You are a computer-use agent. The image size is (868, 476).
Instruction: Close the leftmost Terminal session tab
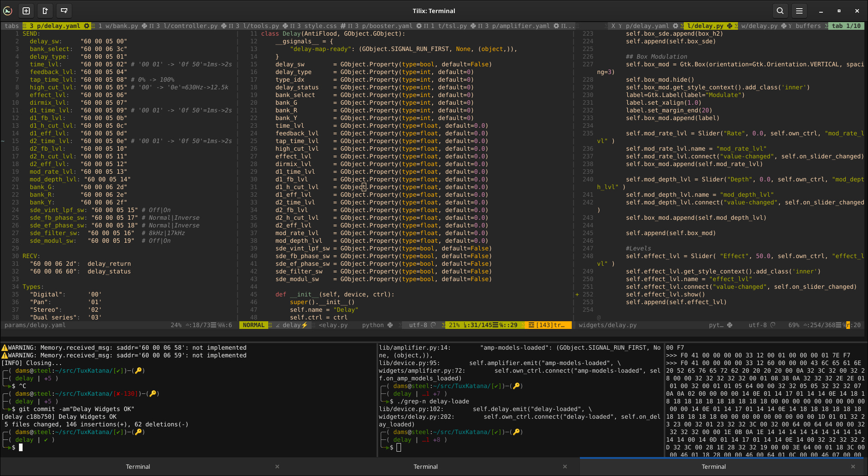277,467
